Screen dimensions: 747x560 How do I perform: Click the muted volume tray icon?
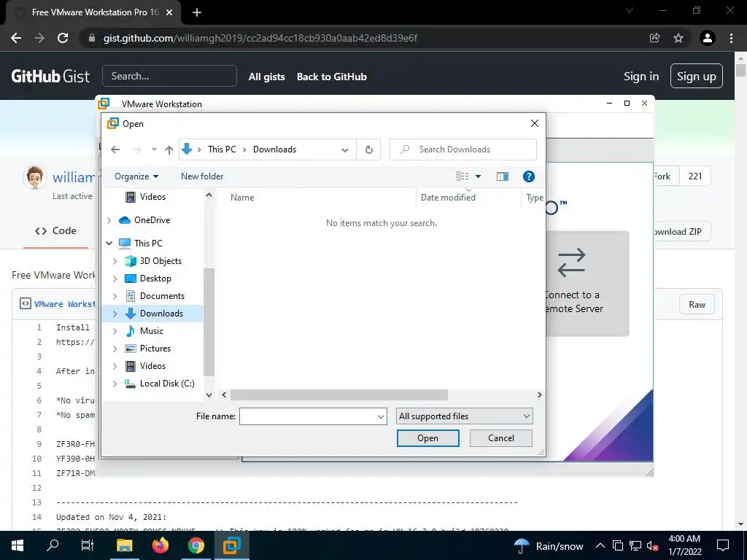[653, 546]
